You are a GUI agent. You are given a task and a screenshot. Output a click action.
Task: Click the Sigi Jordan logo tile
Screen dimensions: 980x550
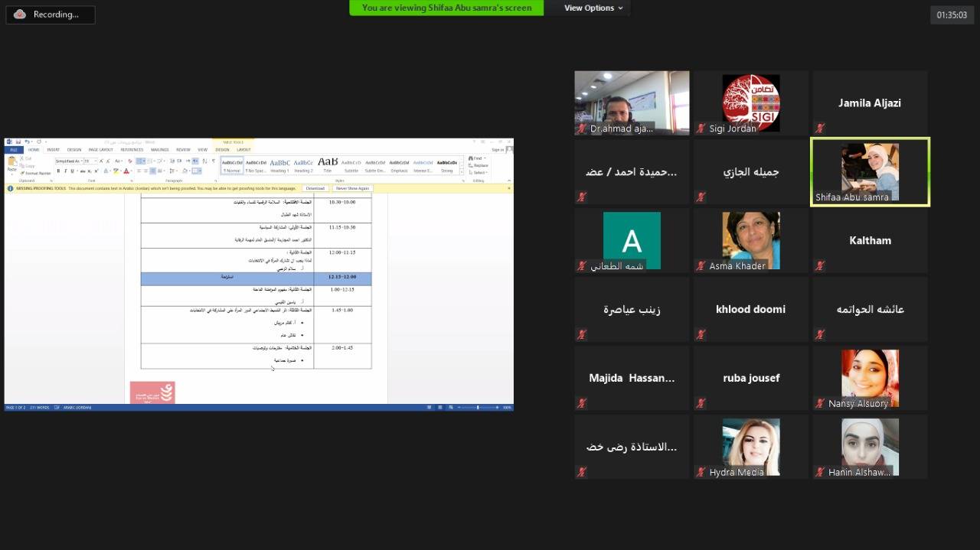point(750,103)
